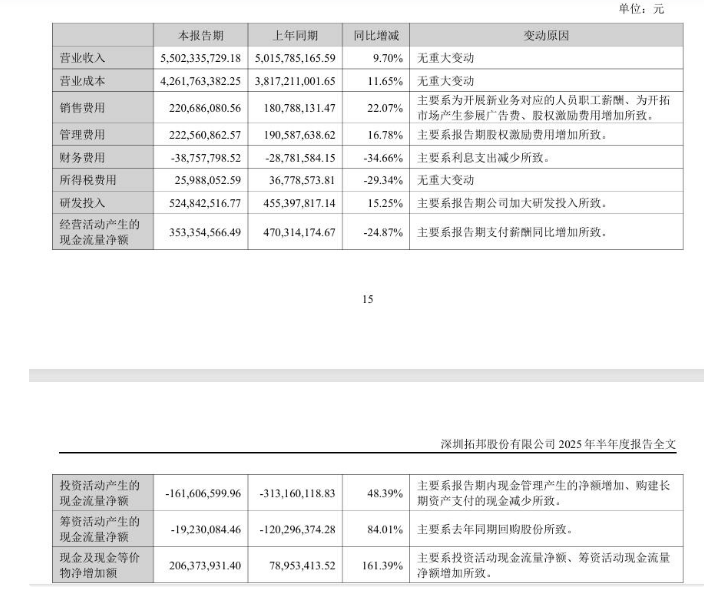Click the 现金及现金等价物净增加额 row label

100,565
